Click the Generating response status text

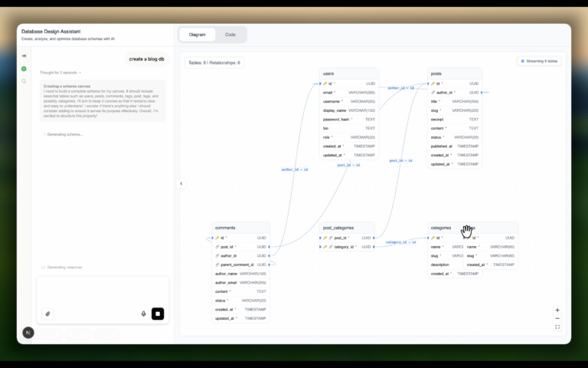(64, 268)
